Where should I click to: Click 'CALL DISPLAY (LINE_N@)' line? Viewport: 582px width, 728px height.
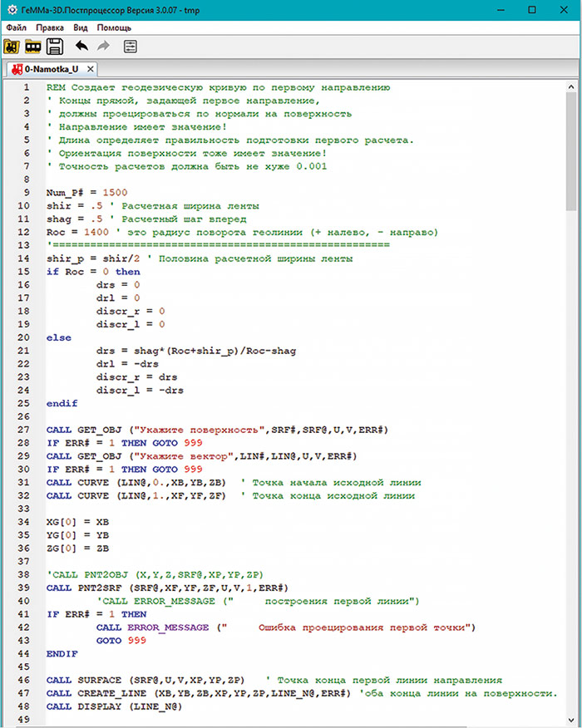[114, 706]
